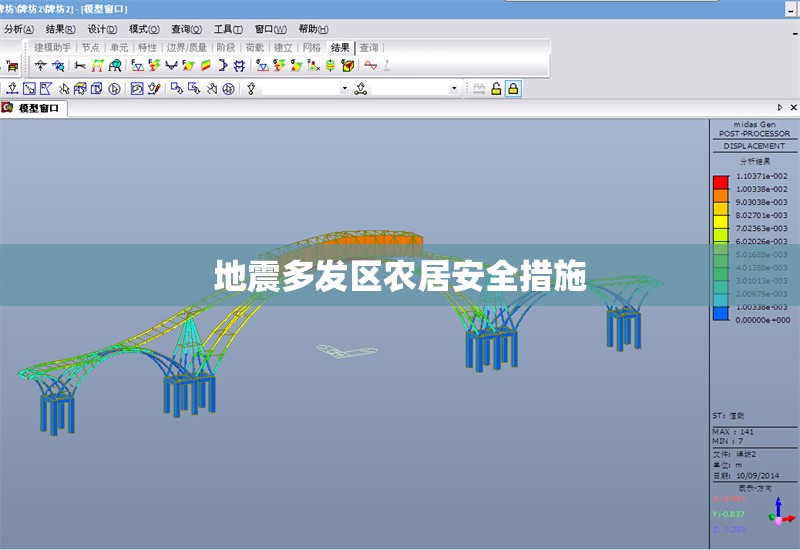Close the model window panel with X
Image resolution: width=800 pixels, height=550 pixels.
[792, 108]
